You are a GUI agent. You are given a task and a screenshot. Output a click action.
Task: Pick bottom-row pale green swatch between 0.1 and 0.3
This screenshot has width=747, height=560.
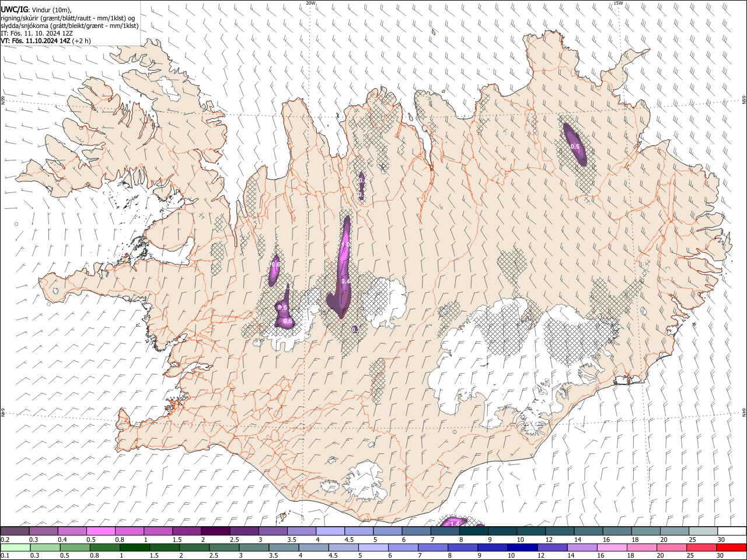pos(15,547)
